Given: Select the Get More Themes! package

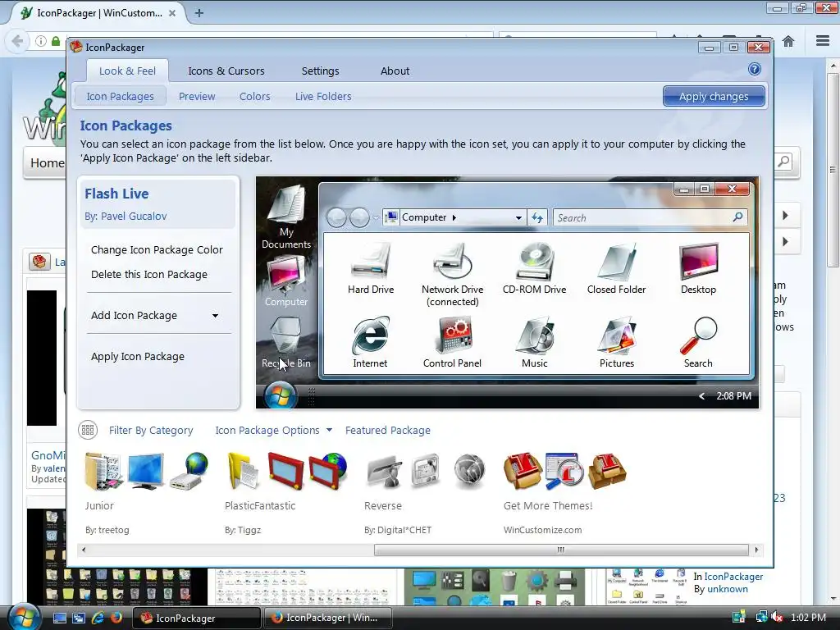Looking at the screenshot, I should click(564, 471).
